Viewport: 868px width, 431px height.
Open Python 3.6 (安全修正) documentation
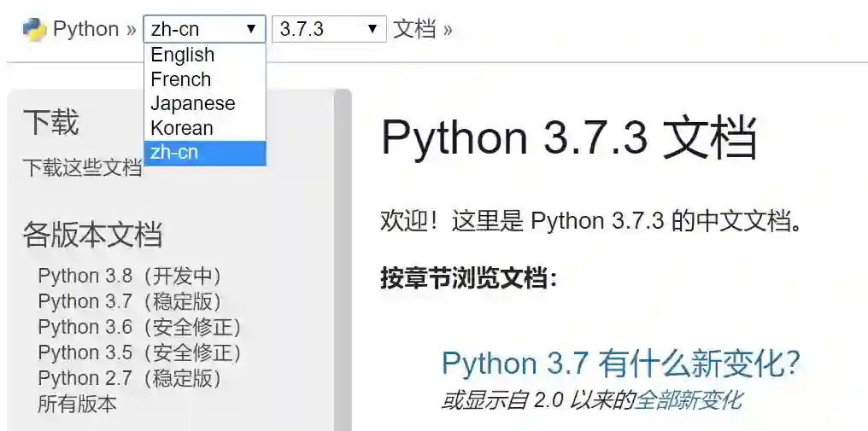[140, 328]
